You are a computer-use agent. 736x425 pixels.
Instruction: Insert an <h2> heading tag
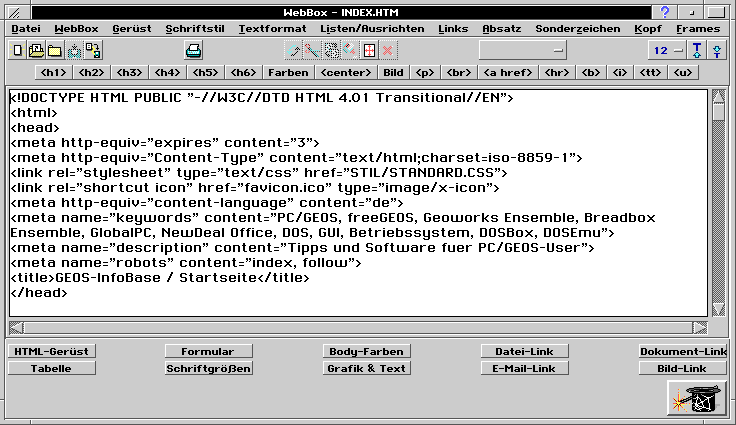[x=91, y=72]
